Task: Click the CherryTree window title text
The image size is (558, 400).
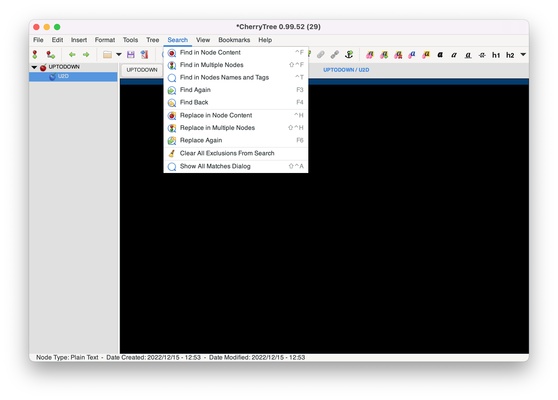Action: [x=278, y=27]
